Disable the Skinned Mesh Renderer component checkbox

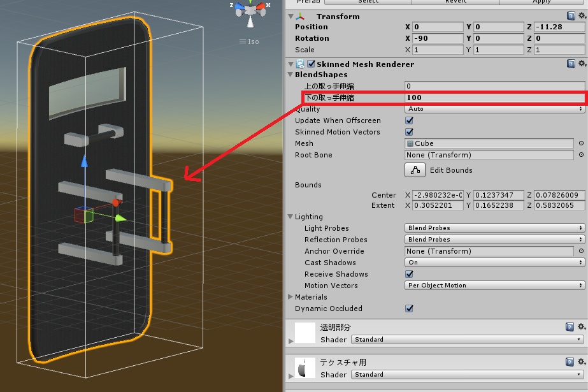click(311, 64)
